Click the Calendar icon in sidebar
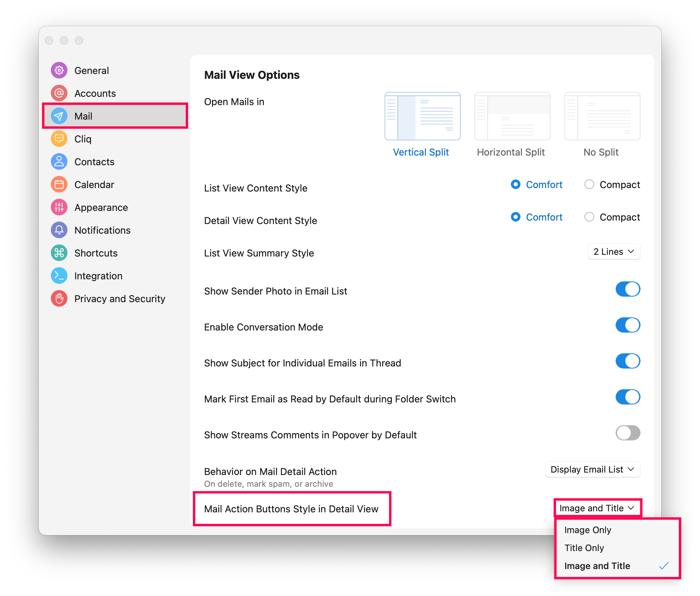Image resolution: width=700 pixels, height=596 pixels. (59, 185)
